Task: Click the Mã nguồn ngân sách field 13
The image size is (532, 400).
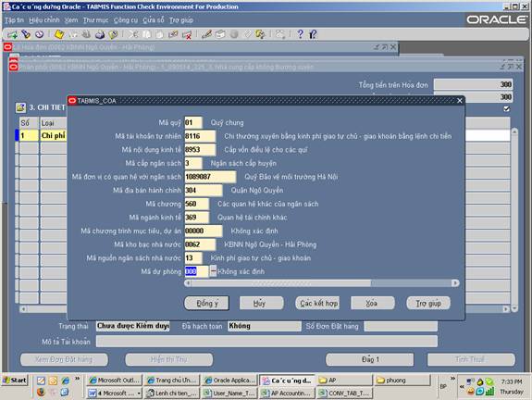Action: [193, 258]
